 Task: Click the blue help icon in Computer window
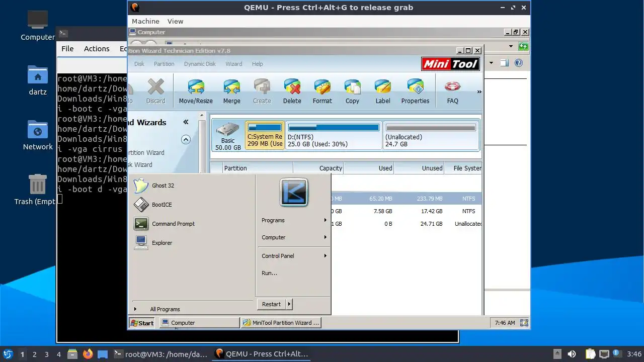click(519, 63)
